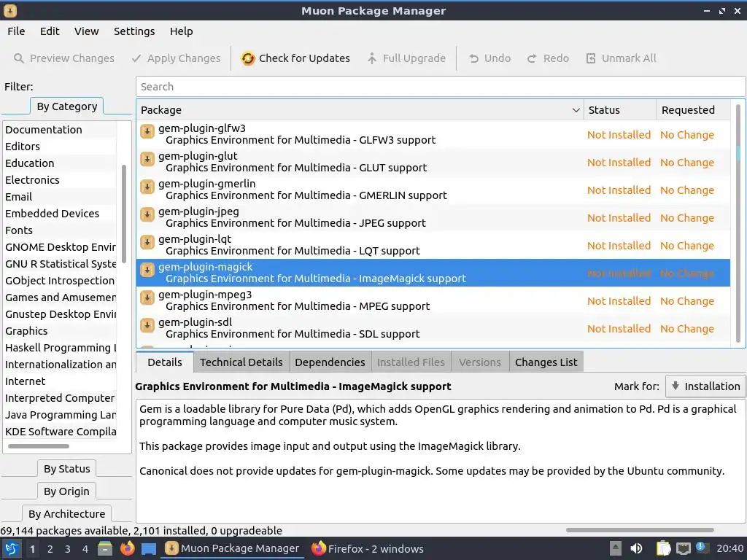Switch to virtual desktop 3
Image resolution: width=747 pixels, height=560 pixels.
tap(68, 549)
